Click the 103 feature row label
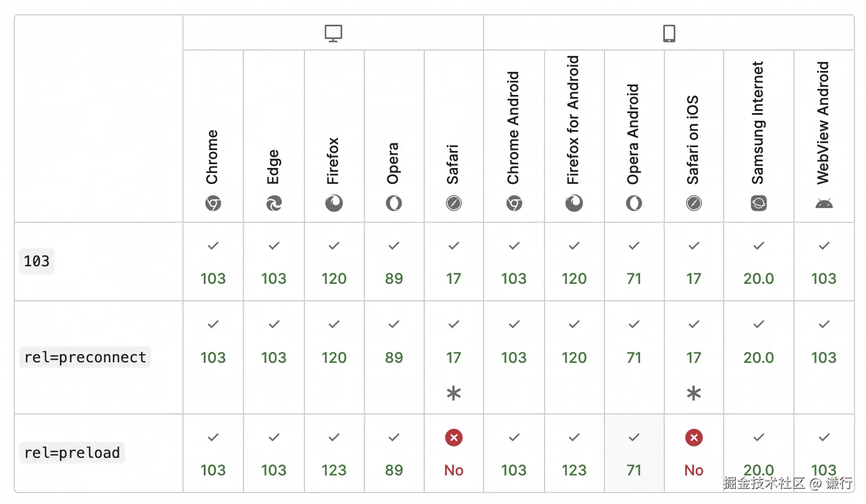This screenshot has width=866, height=504. 37,261
